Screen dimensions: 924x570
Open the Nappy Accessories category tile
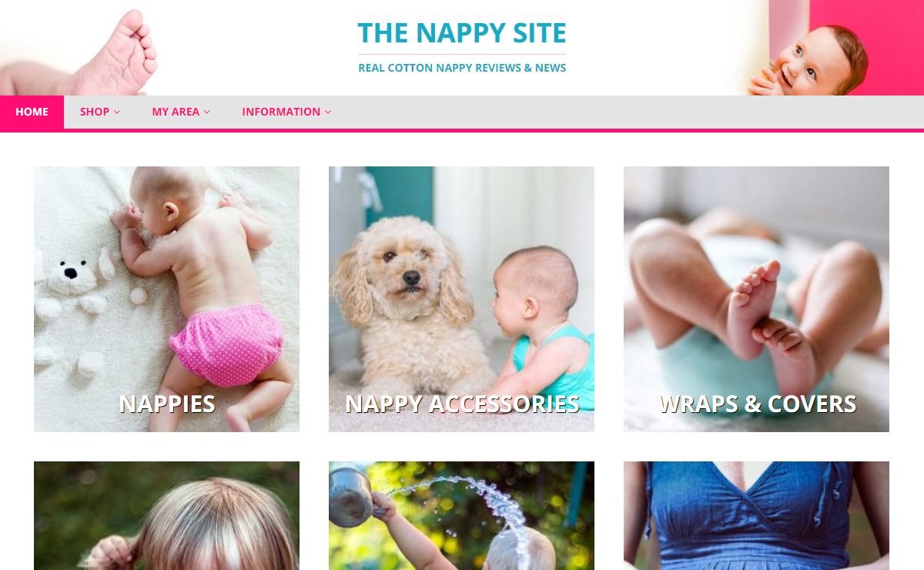[x=461, y=299]
